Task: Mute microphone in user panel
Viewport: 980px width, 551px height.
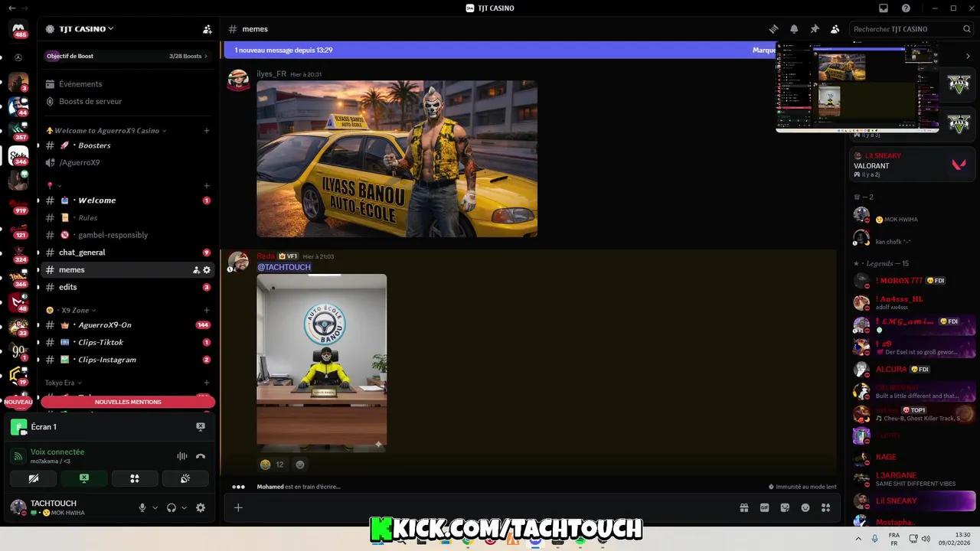Action: click(142, 507)
